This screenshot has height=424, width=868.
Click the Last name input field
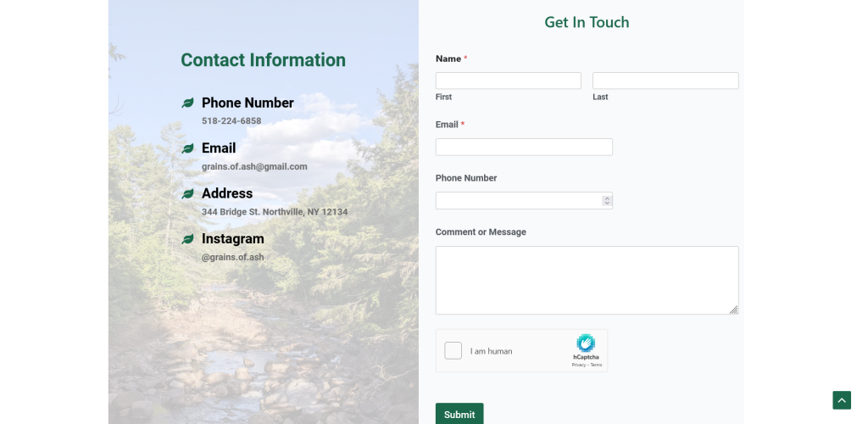click(665, 81)
